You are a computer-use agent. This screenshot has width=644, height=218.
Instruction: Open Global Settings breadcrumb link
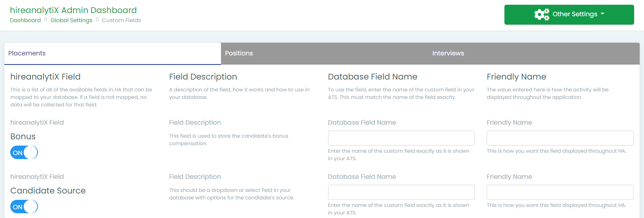[x=72, y=20]
